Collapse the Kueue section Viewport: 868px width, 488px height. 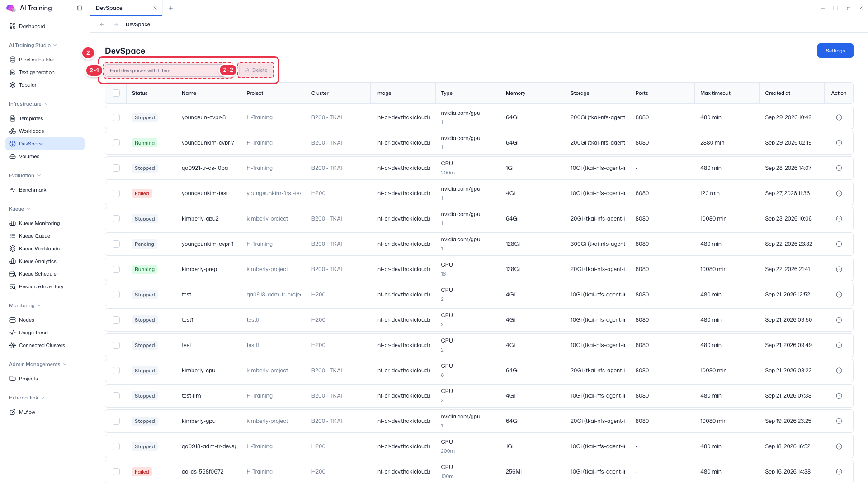click(20, 209)
